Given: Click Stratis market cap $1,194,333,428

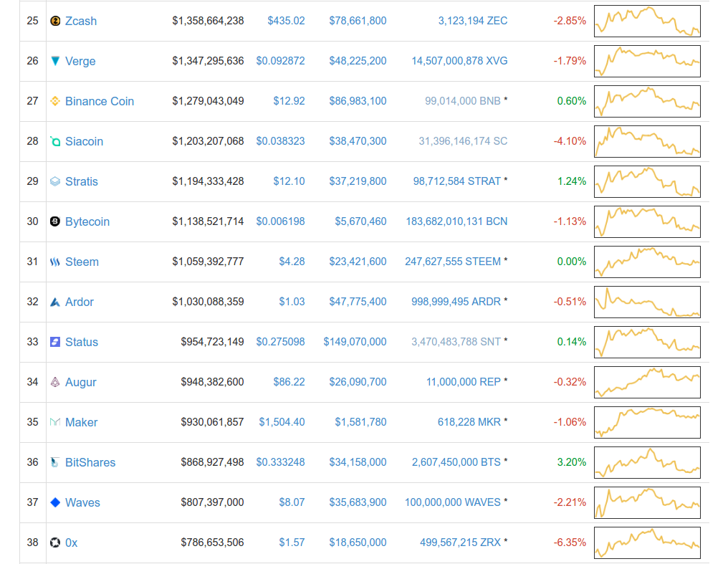Looking at the screenshot, I should pyautogui.click(x=208, y=181).
